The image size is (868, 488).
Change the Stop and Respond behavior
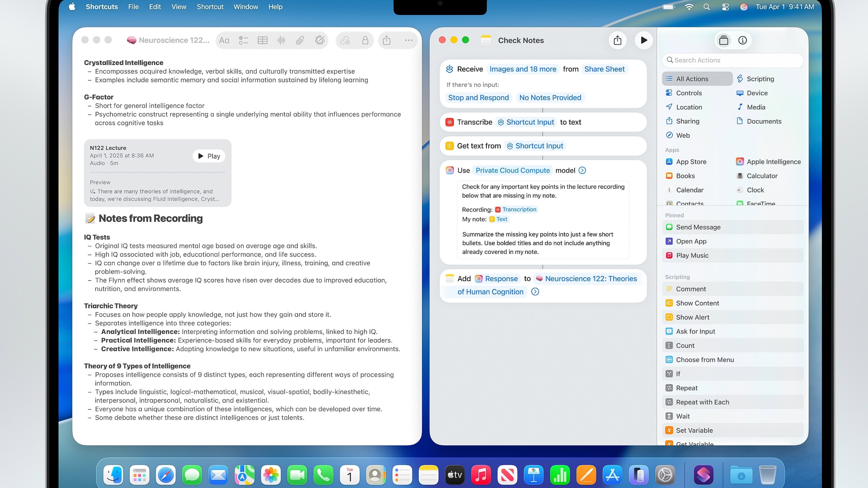[x=478, y=98]
